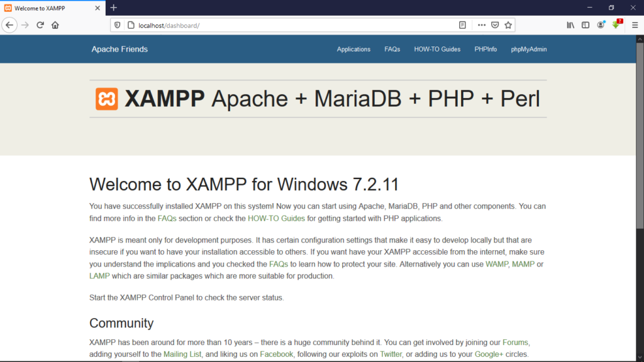Minimize the Firefox window
This screenshot has width=644, height=362.
pos(590,8)
